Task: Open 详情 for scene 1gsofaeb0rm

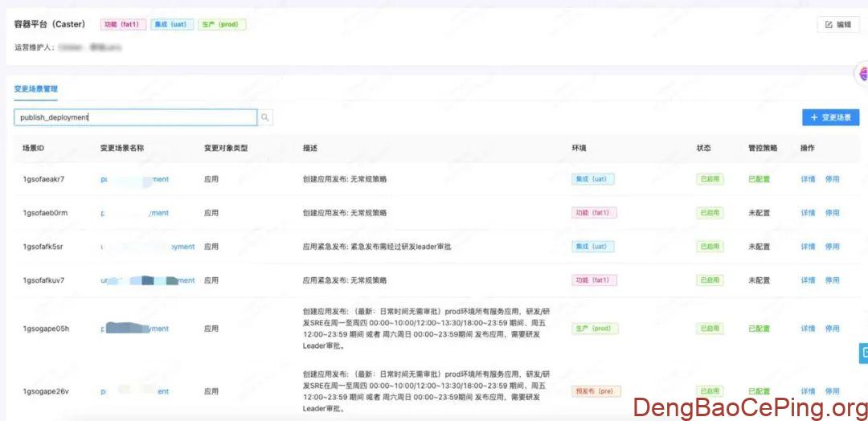Action: [x=808, y=213]
